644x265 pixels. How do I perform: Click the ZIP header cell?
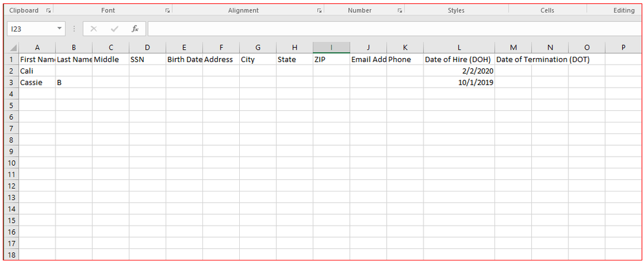[331, 59]
